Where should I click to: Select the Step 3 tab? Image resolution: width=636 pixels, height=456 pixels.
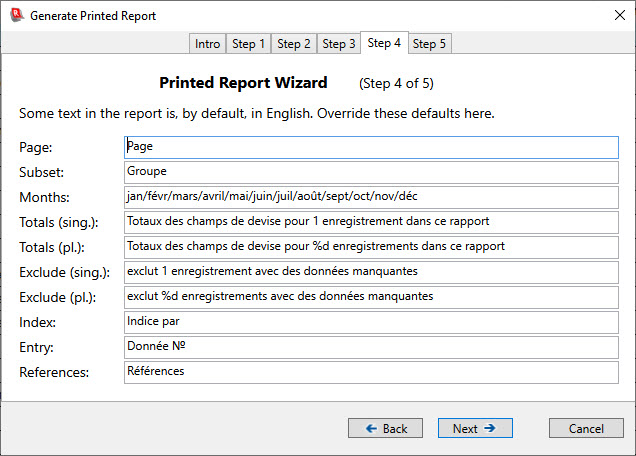tap(339, 44)
